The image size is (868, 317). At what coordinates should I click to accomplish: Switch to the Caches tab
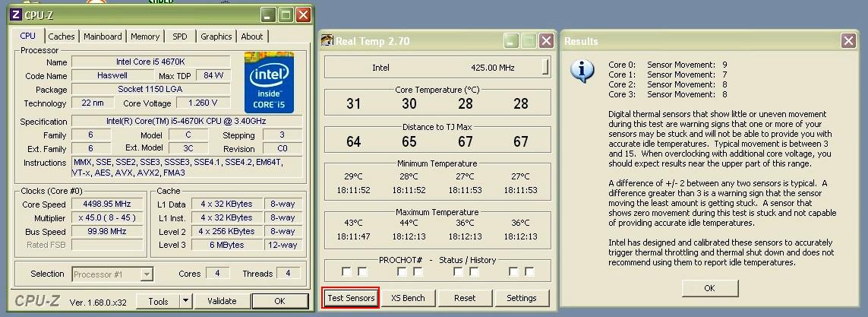[x=62, y=36]
